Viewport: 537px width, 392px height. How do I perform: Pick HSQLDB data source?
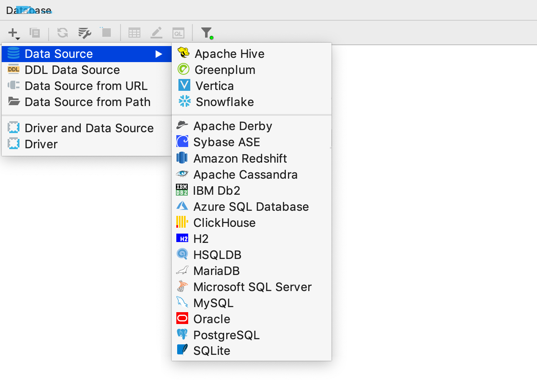[x=252, y=255]
